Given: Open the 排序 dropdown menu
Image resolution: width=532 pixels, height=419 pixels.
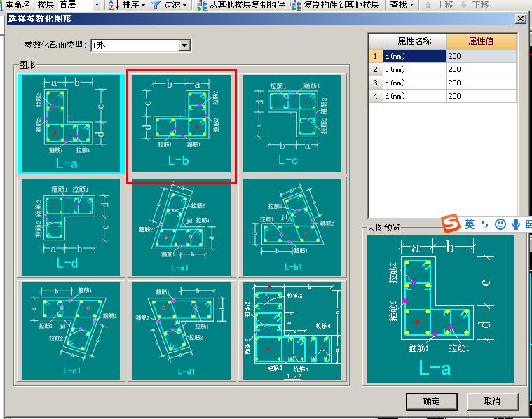Looking at the screenshot, I should pyautogui.click(x=133, y=5).
